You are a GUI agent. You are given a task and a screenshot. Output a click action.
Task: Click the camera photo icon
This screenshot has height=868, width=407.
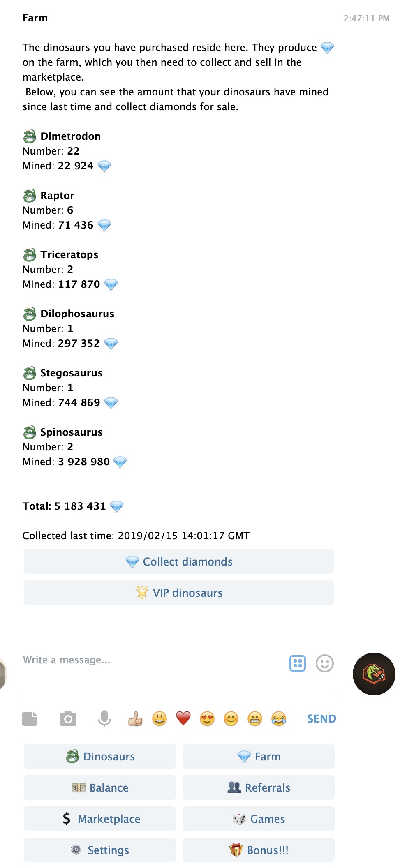tap(68, 718)
